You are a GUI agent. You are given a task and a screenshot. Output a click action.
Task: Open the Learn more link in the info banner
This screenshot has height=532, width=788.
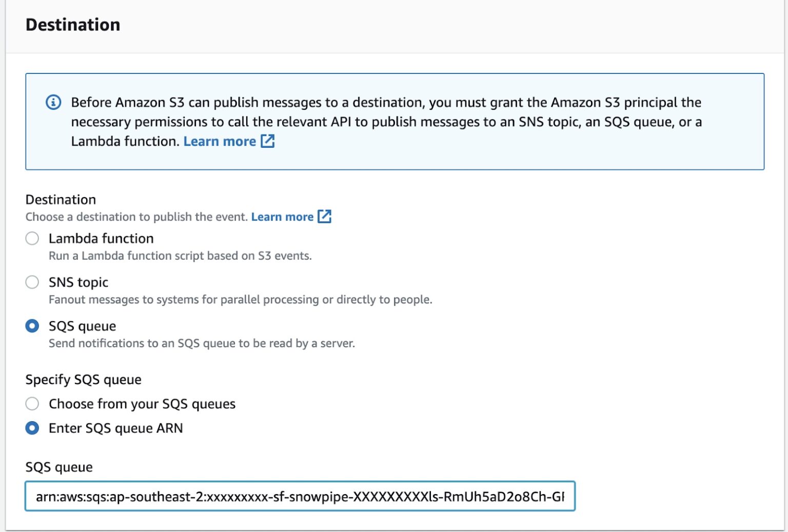(220, 141)
